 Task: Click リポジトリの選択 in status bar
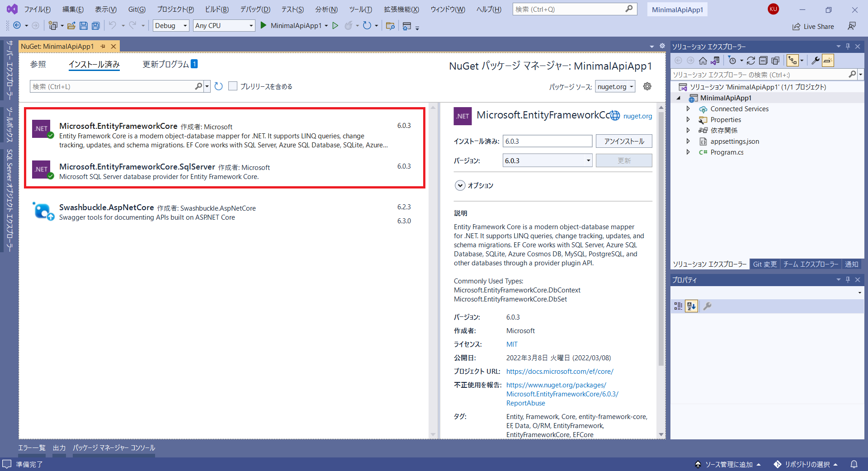[x=806, y=464]
